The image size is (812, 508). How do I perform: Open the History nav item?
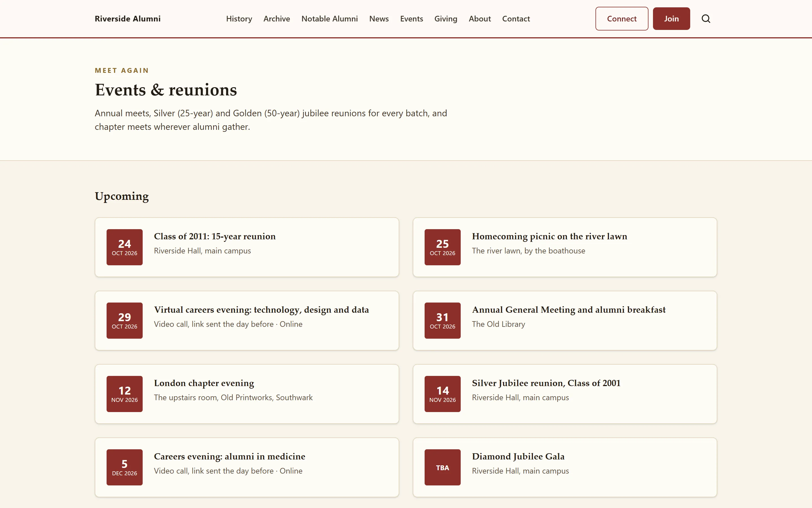pos(239,19)
